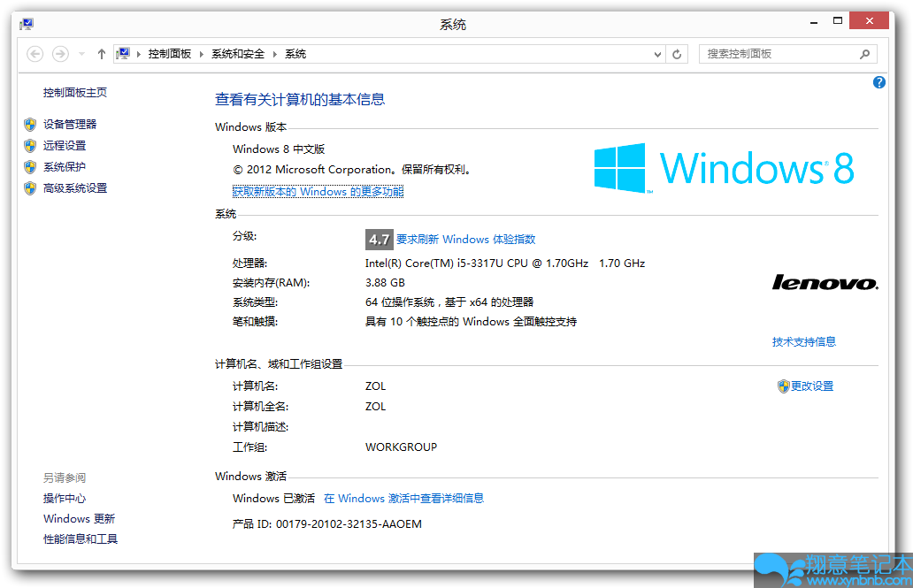Screen dimensions: 913x588
Task: Open address bar history dropdown
Action: (x=657, y=54)
